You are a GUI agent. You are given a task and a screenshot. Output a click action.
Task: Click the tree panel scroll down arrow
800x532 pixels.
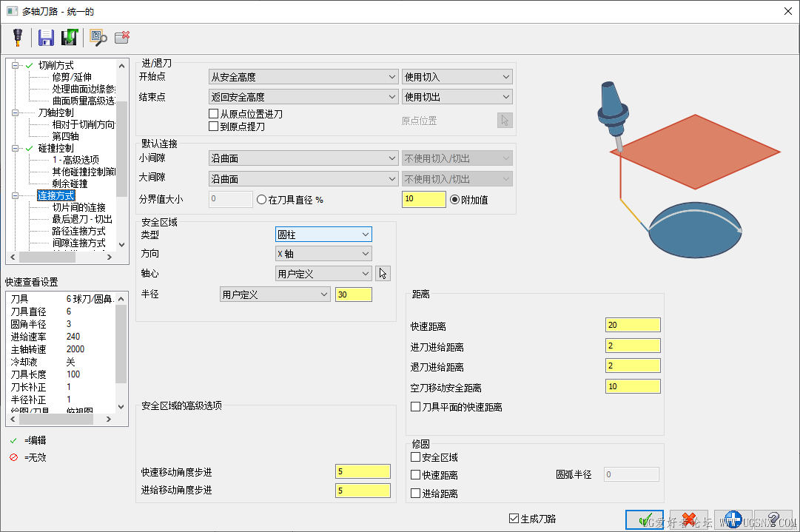click(x=121, y=245)
